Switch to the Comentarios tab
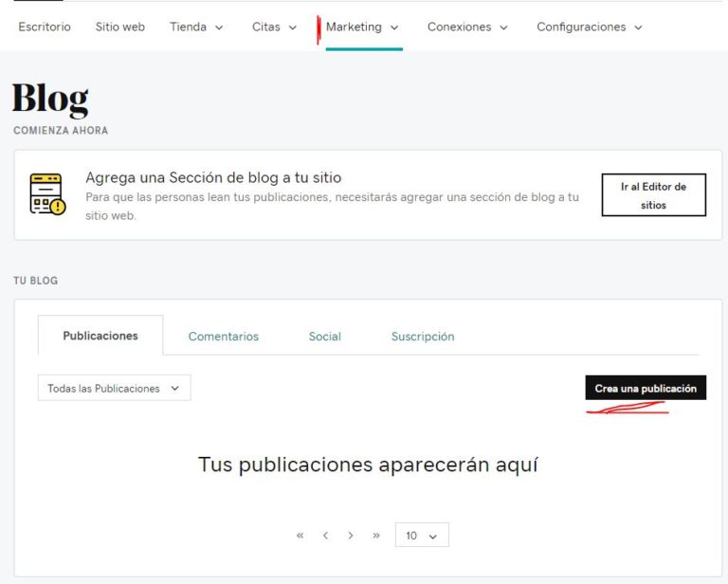This screenshot has width=728, height=584. 224,337
